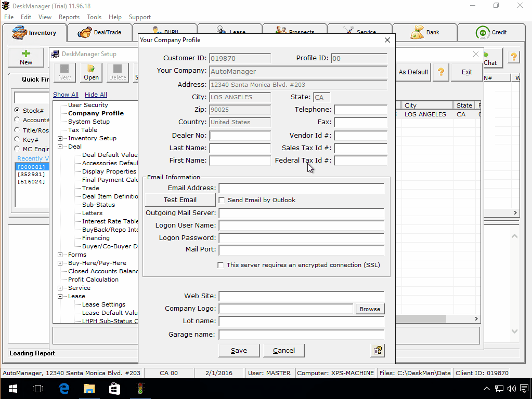Click the Open folder icon in Setup toolbar

coord(91,72)
